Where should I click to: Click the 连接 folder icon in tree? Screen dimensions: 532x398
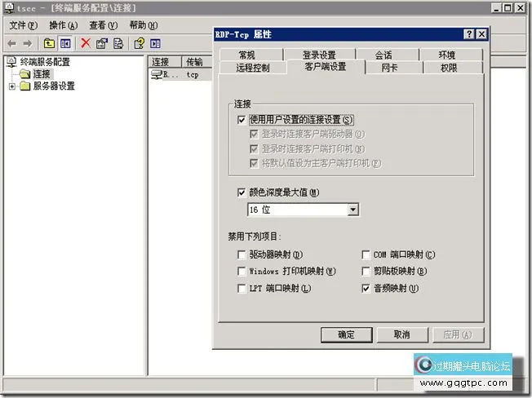[24, 74]
